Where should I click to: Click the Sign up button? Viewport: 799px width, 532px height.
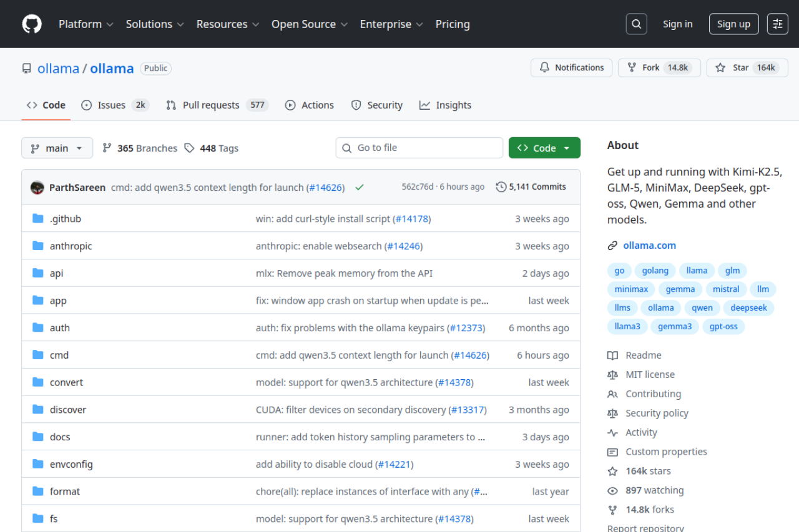click(x=733, y=24)
